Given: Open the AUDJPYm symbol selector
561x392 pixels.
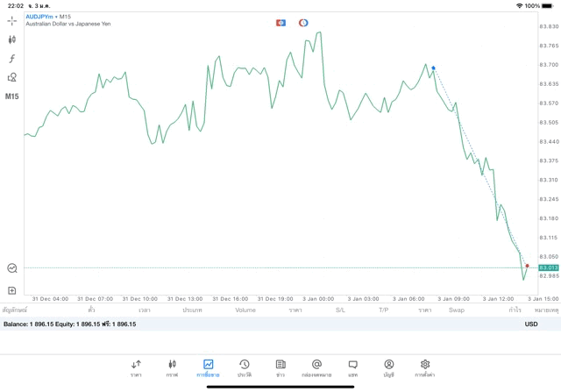Looking at the screenshot, I should tap(43, 18).
